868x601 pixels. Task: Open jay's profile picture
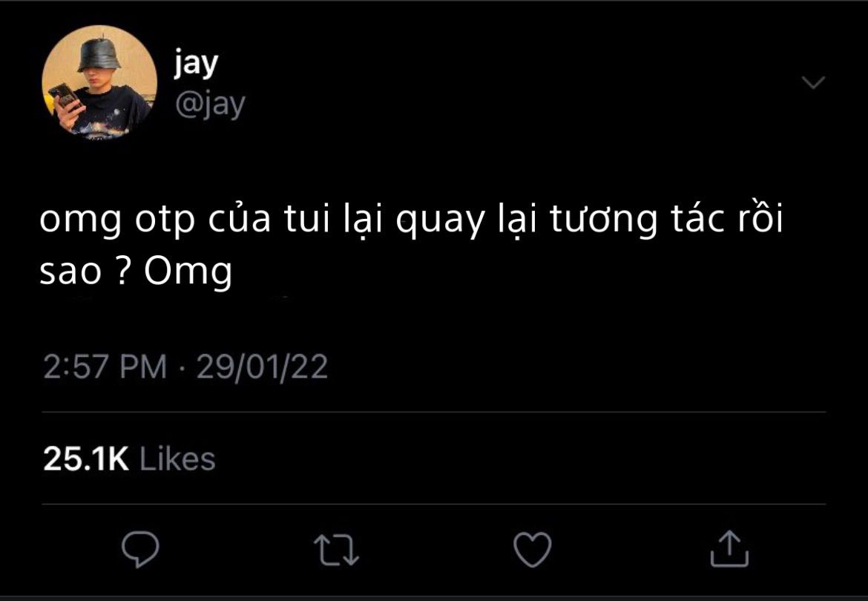click(99, 82)
